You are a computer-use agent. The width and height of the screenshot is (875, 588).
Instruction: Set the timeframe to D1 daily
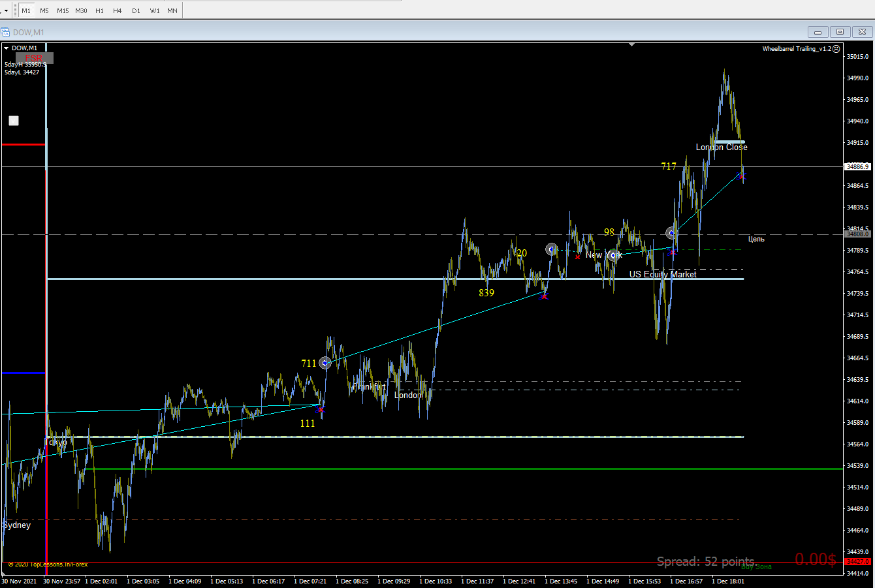pyautogui.click(x=136, y=10)
